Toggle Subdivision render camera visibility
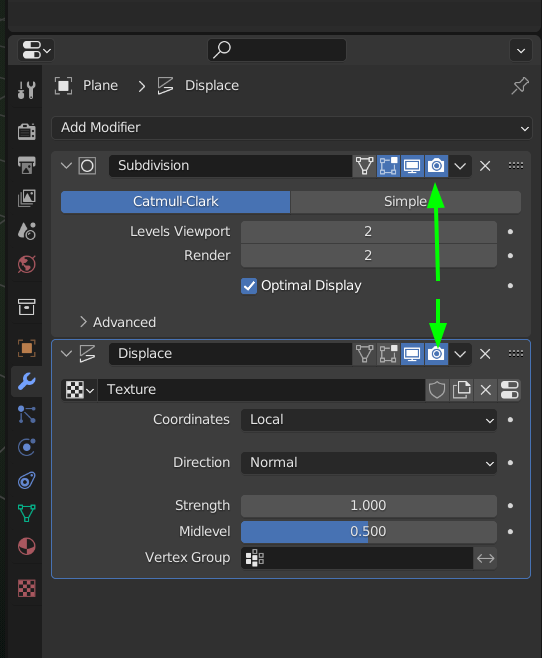The width and height of the screenshot is (542, 658). click(x=436, y=166)
